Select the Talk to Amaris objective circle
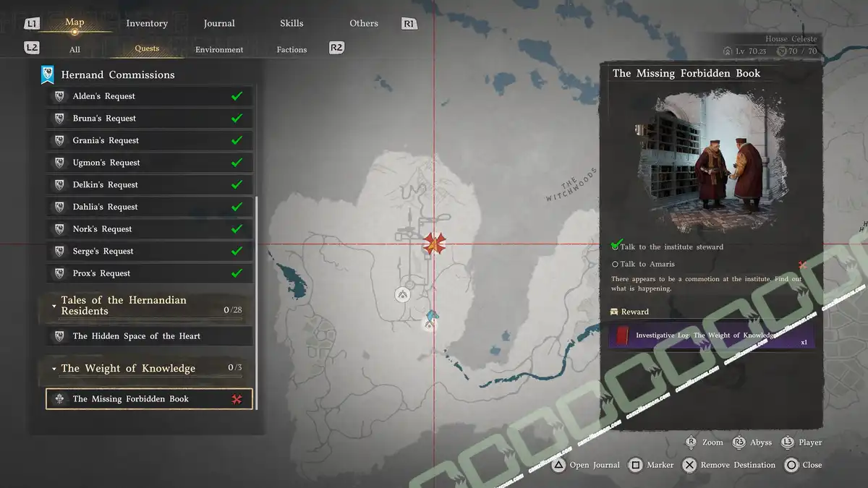The height and width of the screenshot is (488, 868). [x=615, y=265]
